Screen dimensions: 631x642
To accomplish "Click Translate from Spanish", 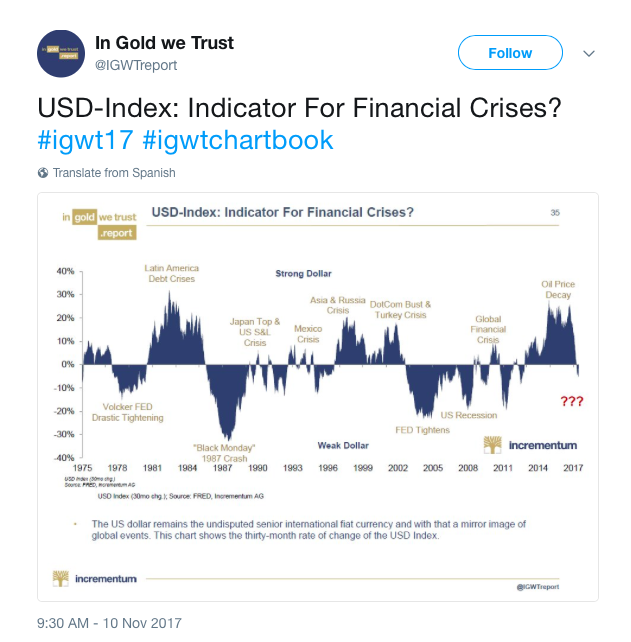I will tap(114, 173).
